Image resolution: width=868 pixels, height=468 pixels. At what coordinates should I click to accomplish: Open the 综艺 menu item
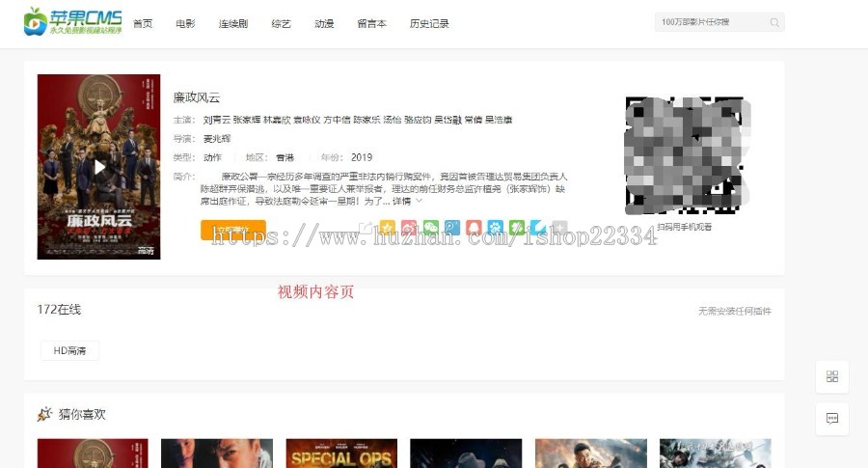point(282,23)
